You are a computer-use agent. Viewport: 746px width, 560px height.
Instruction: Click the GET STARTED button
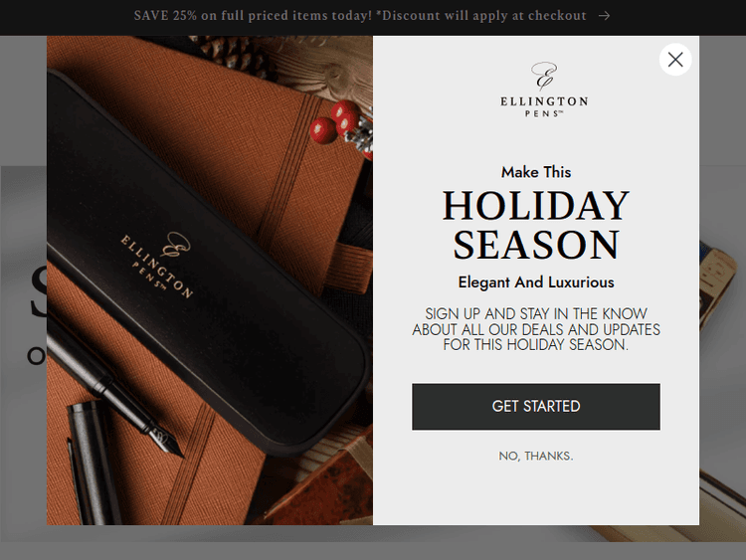[x=536, y=406]
